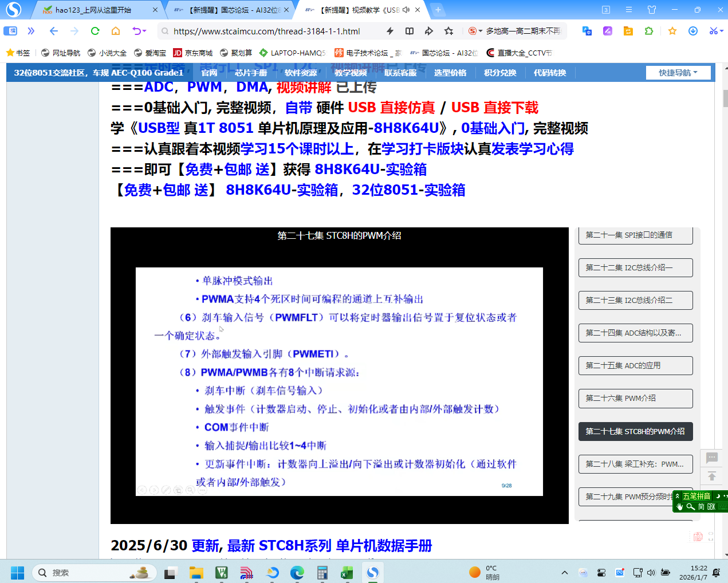This screenshot has width=728, height=583.
Task: Open the 快捷导航 dropdown menu
Action: (x=678, y=73)
